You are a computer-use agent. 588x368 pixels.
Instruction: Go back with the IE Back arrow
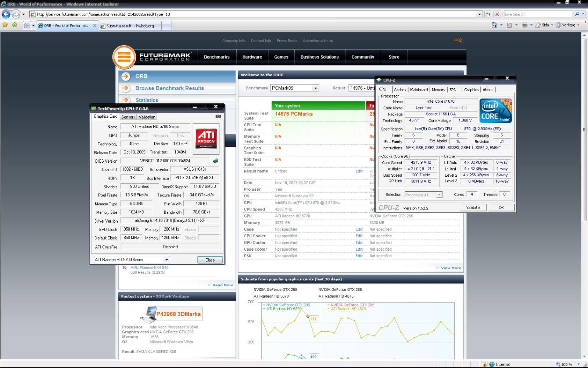click(x=6, y=14)
